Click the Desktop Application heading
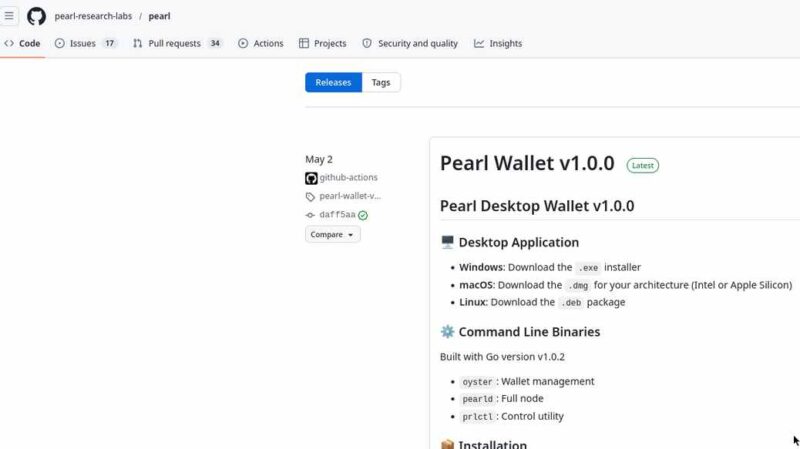Screen dimensions: 800x449 518,242
